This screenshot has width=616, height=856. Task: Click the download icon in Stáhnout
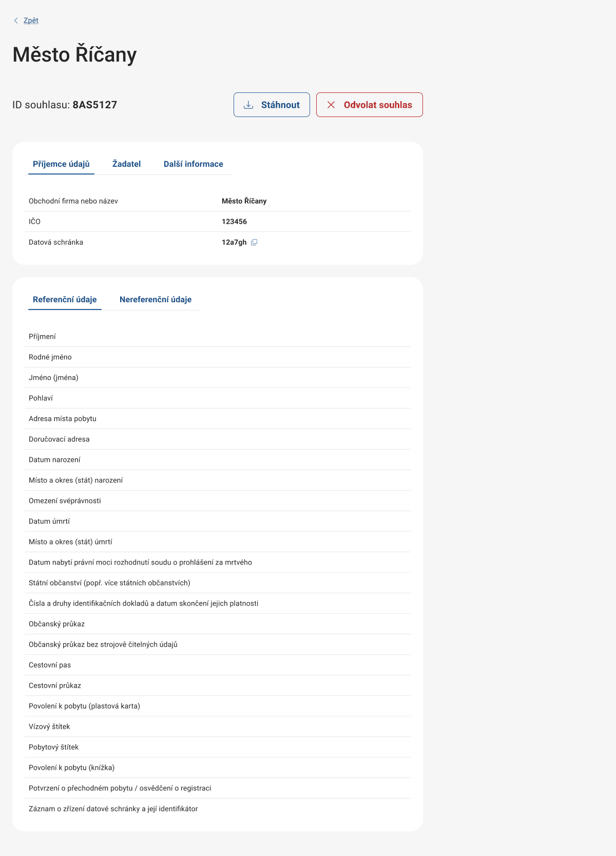pyautogui.click(x=248, y=105)
